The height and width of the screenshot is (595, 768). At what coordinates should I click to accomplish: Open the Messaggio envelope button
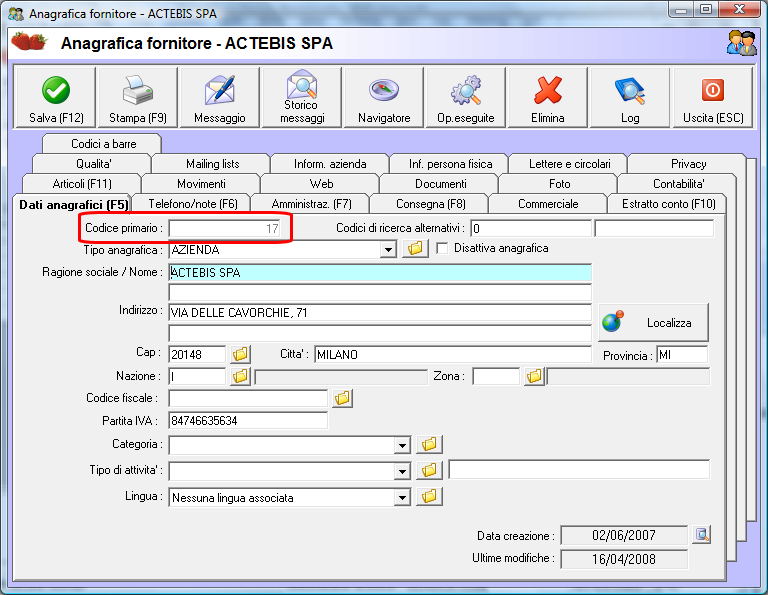(219, 97)
